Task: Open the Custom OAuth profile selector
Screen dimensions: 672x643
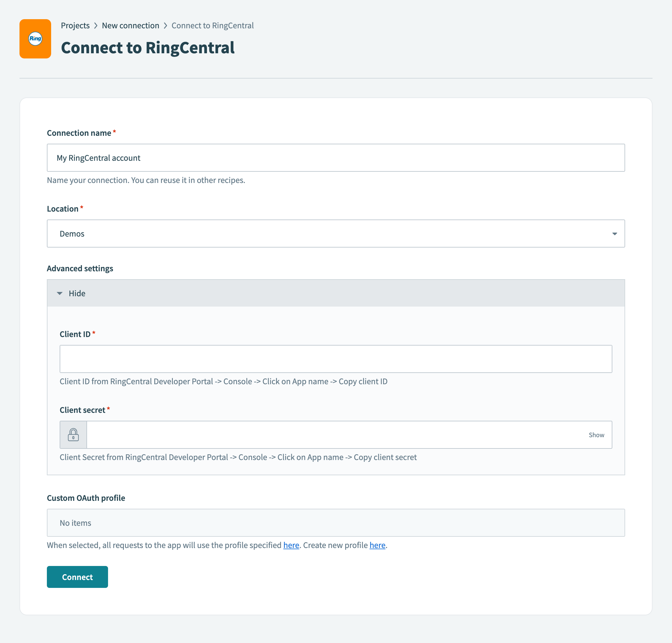Action: [336, 523]
